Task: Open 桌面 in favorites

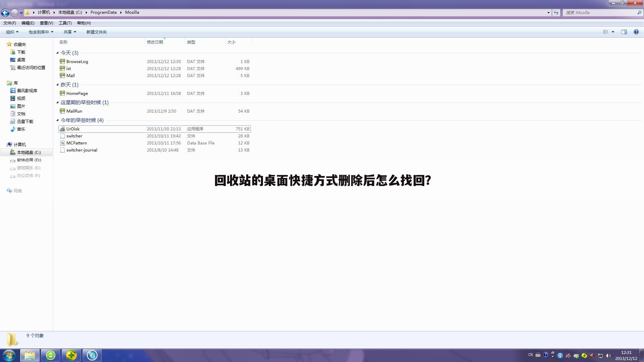Action: [x=21, y=60]
